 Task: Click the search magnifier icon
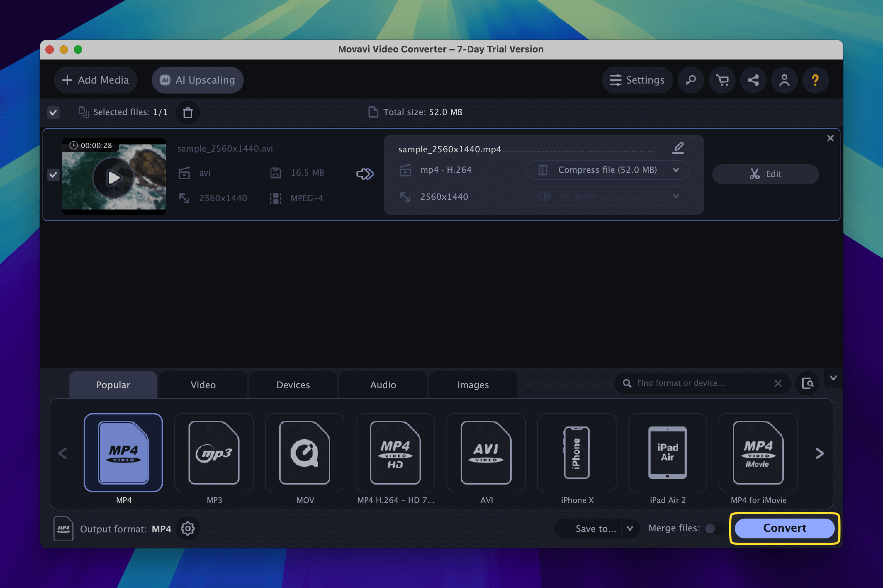pos(691,79)
